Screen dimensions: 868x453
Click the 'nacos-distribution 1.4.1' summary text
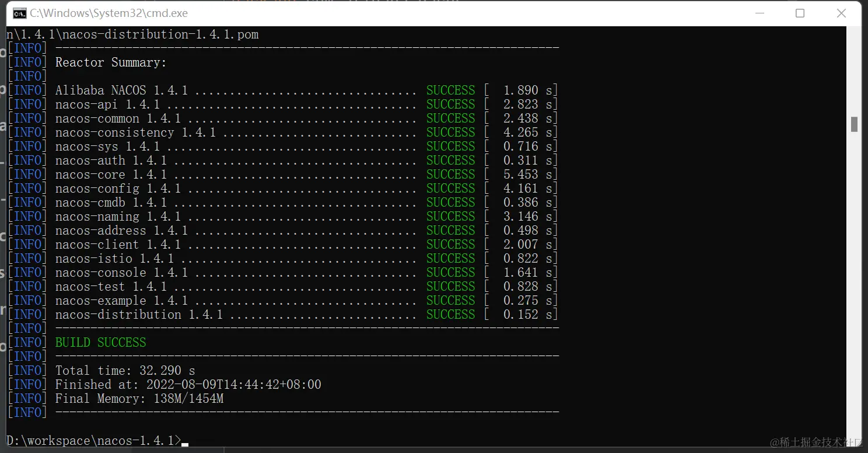pyautogui.click(x=139, y=315)
